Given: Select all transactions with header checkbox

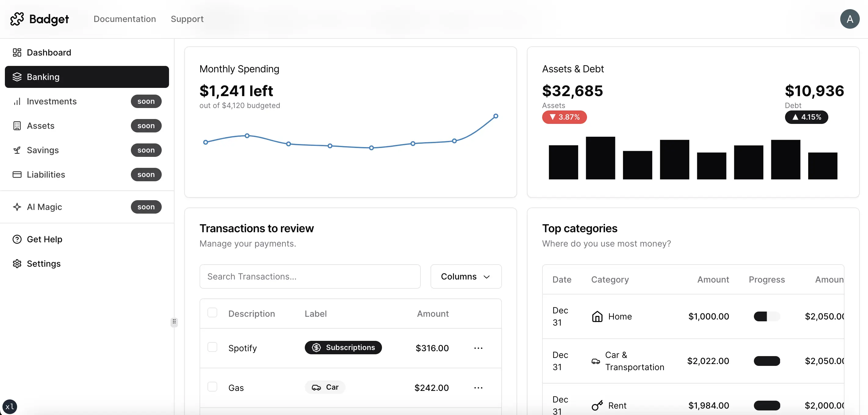Looking at the screenshot, I should (212, 313).
